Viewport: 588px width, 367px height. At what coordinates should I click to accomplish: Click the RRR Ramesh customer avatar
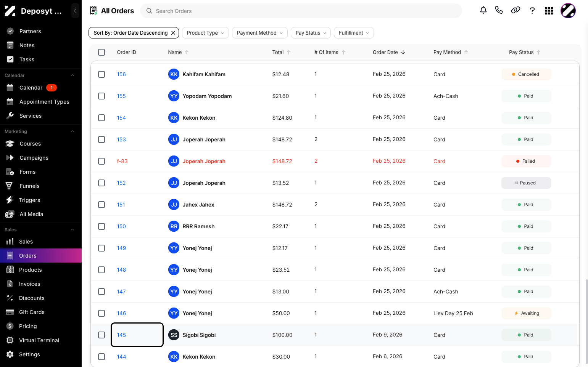pos(174,226)
